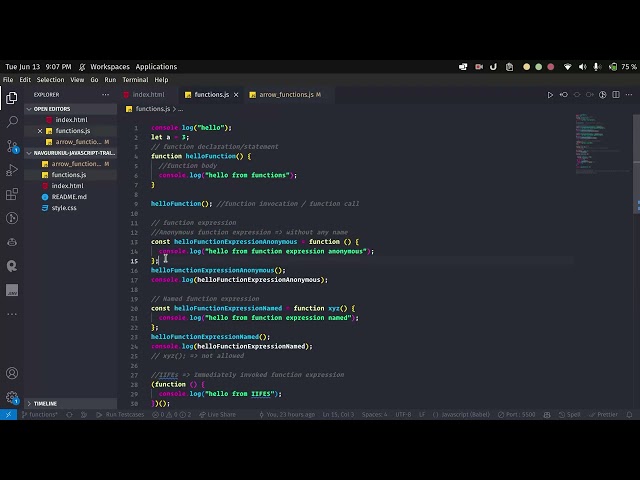Open the Explorer view in activity bar
This screenshot has width=640, height=480.
coord(12,98)
